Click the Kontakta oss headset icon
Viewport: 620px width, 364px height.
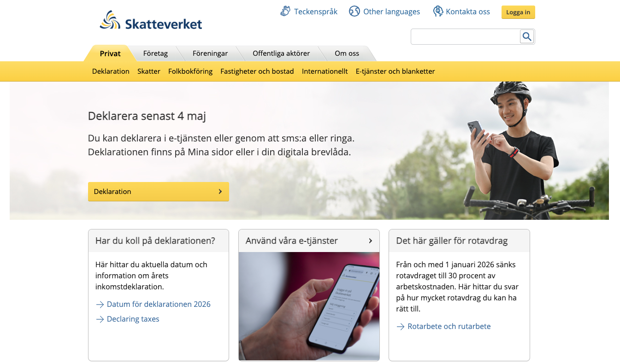438,12
